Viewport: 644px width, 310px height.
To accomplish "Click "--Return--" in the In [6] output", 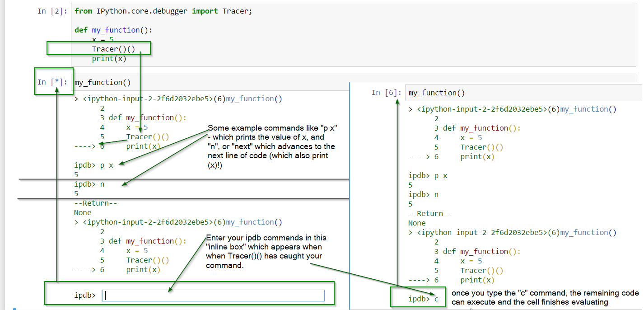I will tap(430, 213).
